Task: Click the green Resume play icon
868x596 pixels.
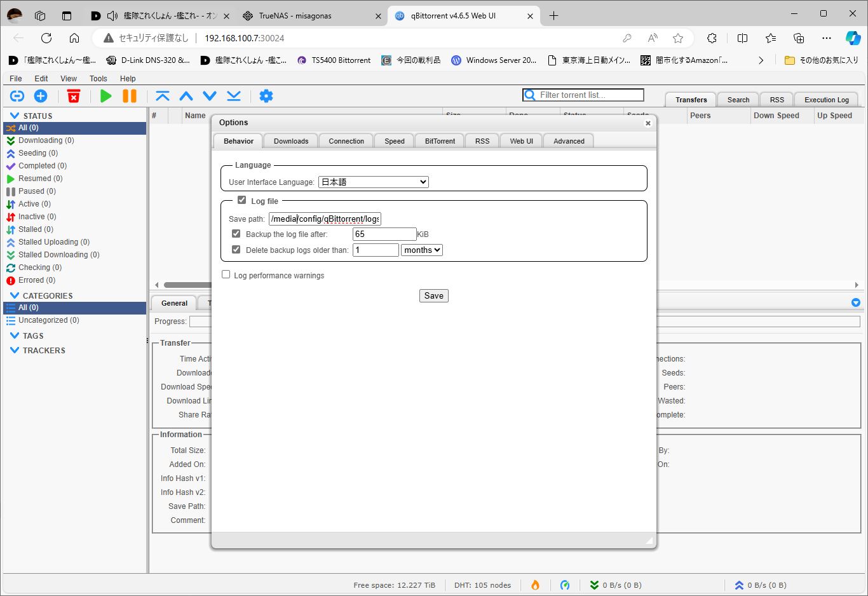Action: [106, 96]
